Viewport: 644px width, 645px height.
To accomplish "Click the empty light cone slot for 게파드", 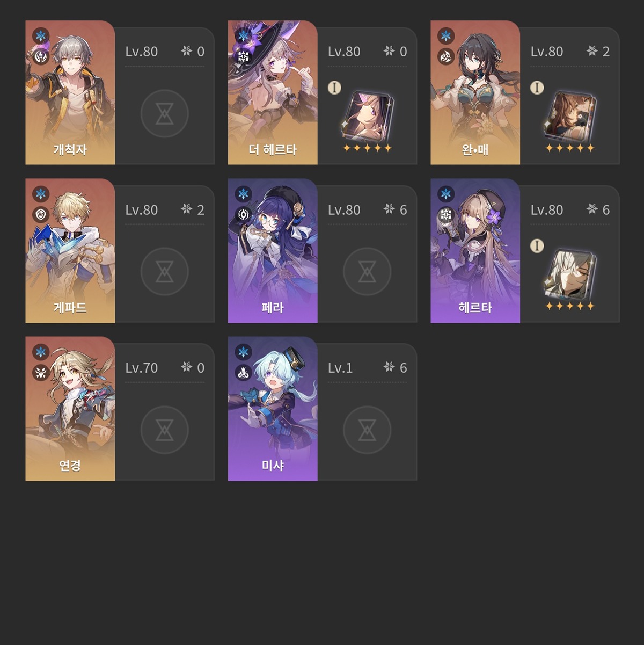I will coord(164,272).
